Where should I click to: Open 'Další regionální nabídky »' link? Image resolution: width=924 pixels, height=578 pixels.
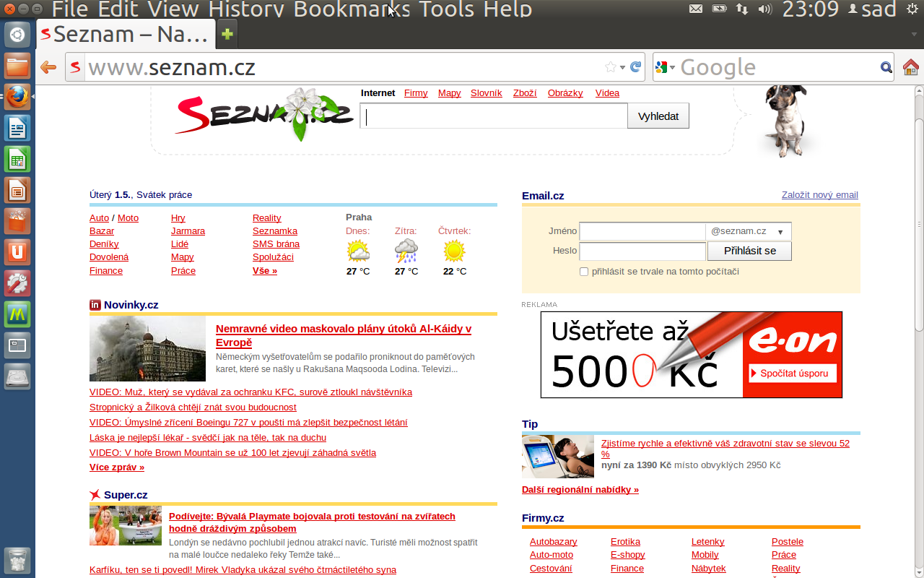580,490
